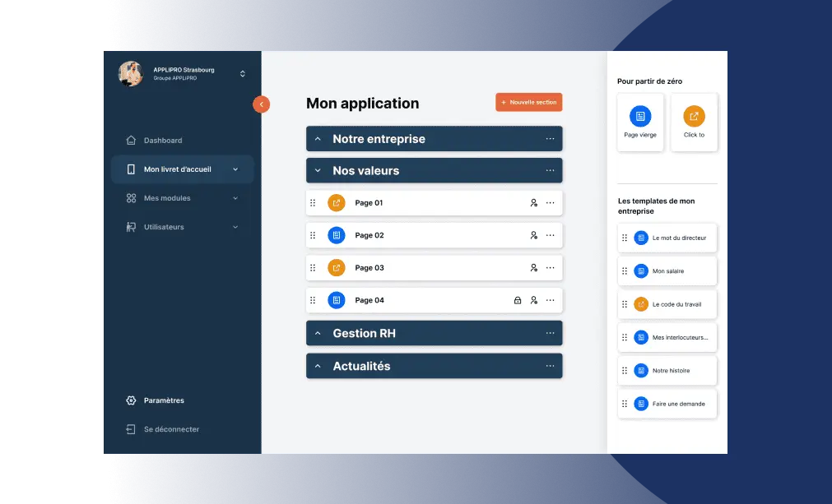Click the user permissions icon on Page 03
The width and height of the screenshot is (832, 504).
[534, 268]
